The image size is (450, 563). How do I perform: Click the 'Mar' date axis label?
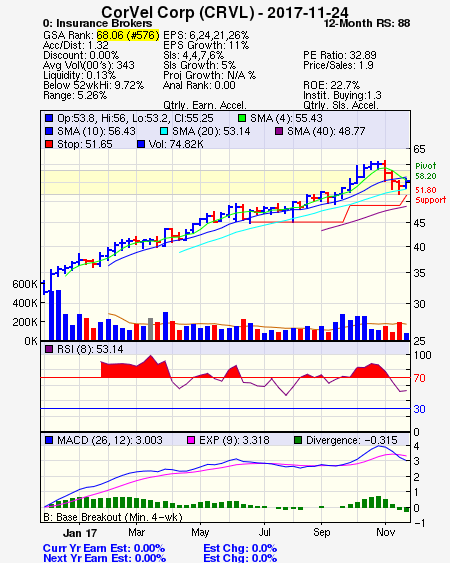coord(136,532)
